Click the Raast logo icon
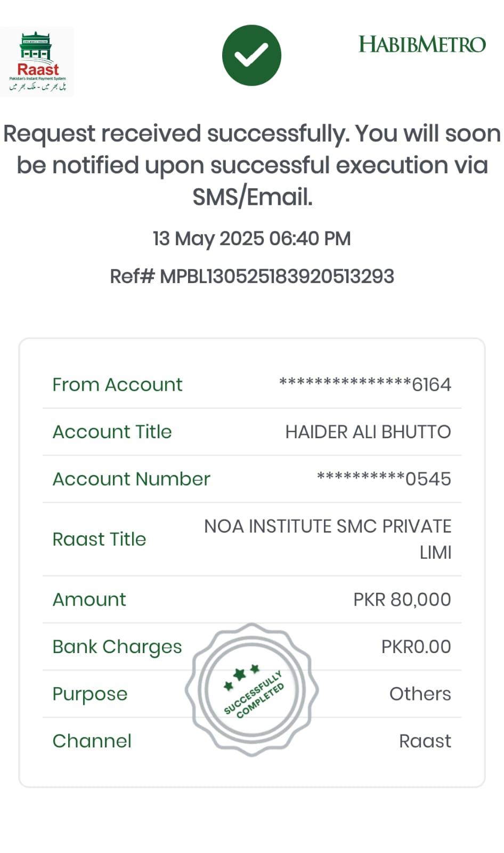 coord(37,61)
